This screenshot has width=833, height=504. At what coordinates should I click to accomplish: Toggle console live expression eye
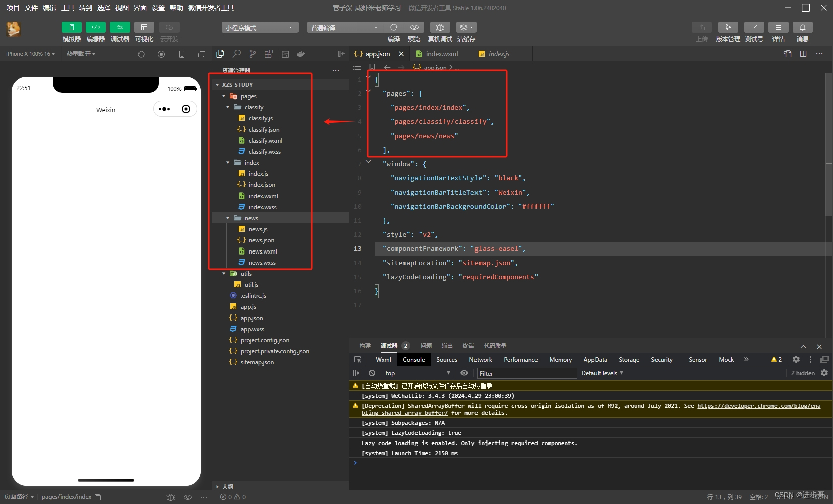[464, 373]
